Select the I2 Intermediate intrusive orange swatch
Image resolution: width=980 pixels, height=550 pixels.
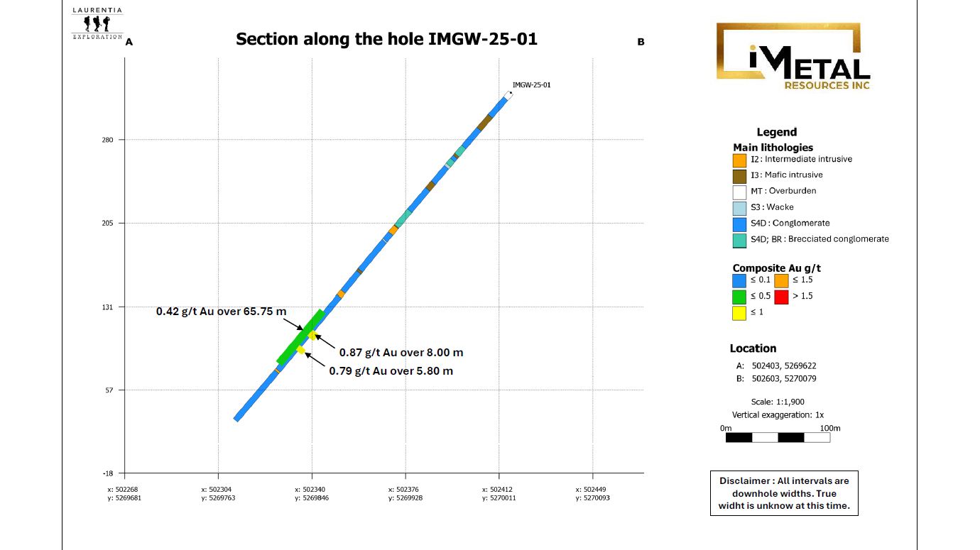[x=740, y=160]
